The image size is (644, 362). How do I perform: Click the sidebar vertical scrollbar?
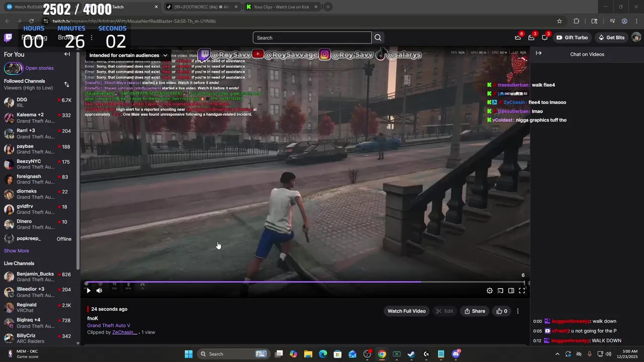[x=78, y=161]
